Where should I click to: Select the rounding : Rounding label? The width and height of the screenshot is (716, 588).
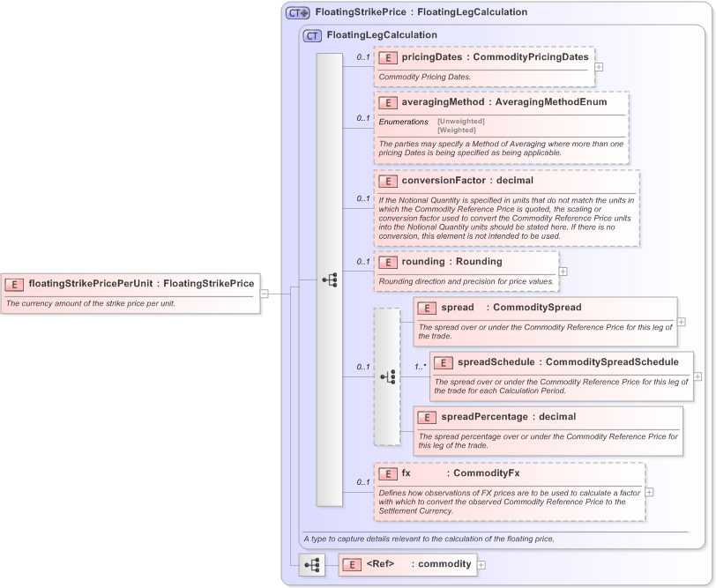point(451,262)
